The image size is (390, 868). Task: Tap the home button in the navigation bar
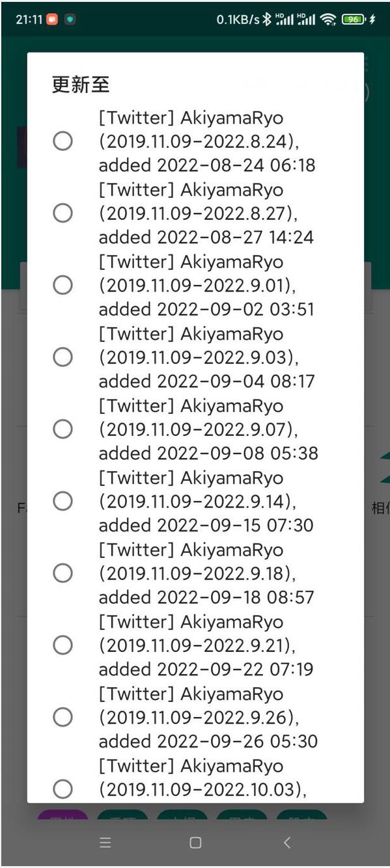pyautogui.click(x=195, y=842)
